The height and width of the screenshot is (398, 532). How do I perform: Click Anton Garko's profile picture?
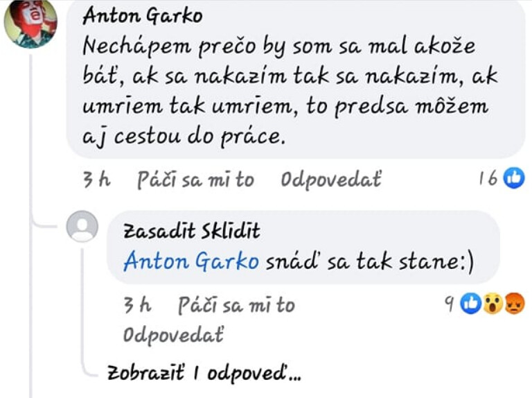tap(30, 23)
